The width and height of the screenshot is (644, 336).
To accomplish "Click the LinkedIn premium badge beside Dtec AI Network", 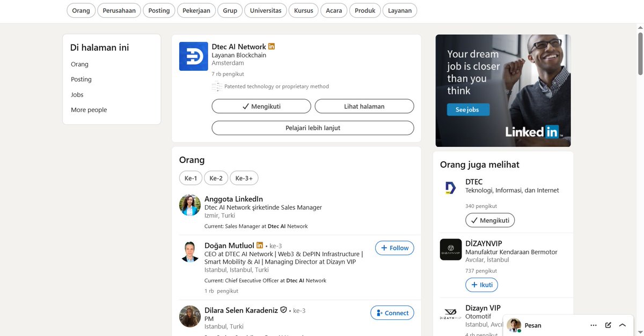I will (272, 47).
